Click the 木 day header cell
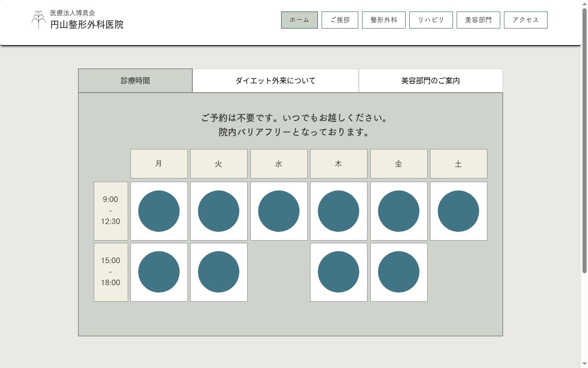Image resolution: width=588 pixels, height=368 pixels. pyautogui.click(x=339, y=164)
